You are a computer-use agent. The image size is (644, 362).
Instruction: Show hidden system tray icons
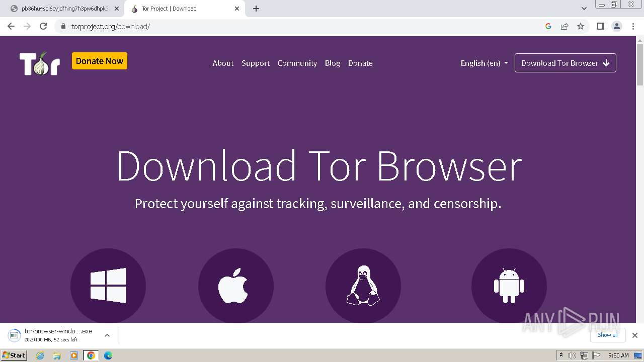(561, 355)
